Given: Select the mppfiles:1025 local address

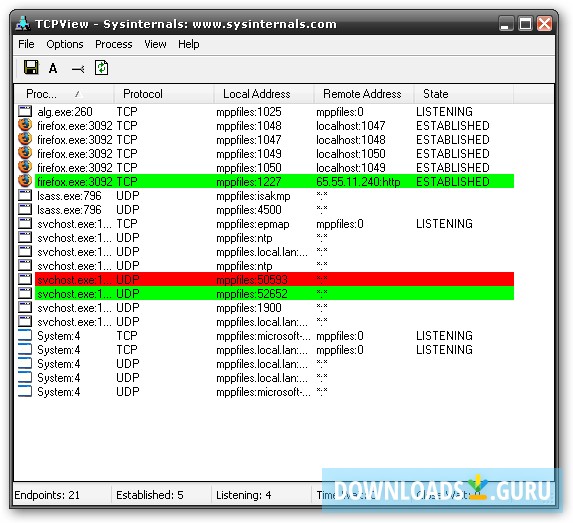Looking at the screenshot, I should (249, 112).
